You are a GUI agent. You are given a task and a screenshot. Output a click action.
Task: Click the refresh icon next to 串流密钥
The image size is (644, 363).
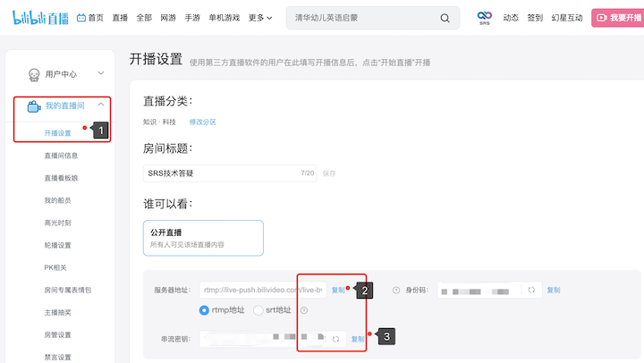tap(335, 339)
